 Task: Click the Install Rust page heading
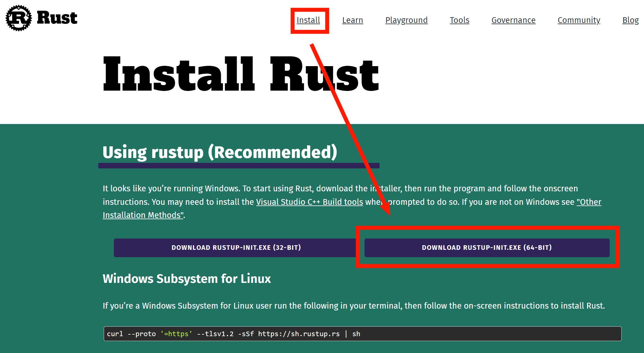click(x=241, y=74)
